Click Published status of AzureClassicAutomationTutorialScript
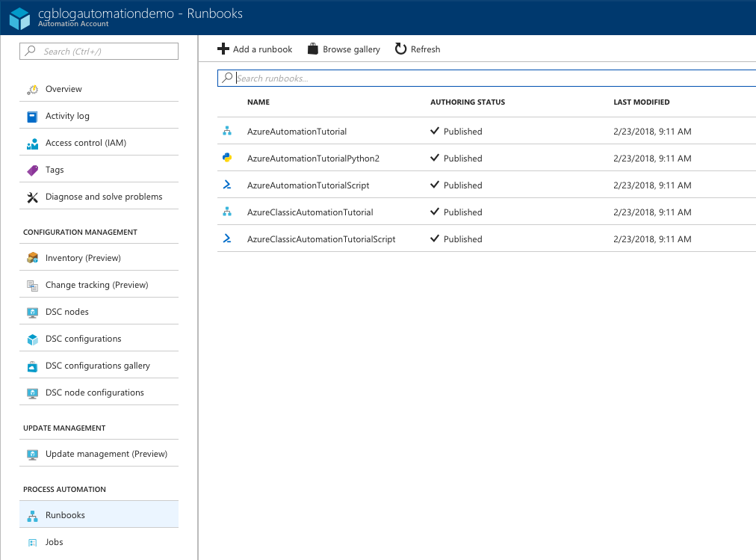Image resolution: width=756 pixels, height=560 pixels. tap(456, 239)
